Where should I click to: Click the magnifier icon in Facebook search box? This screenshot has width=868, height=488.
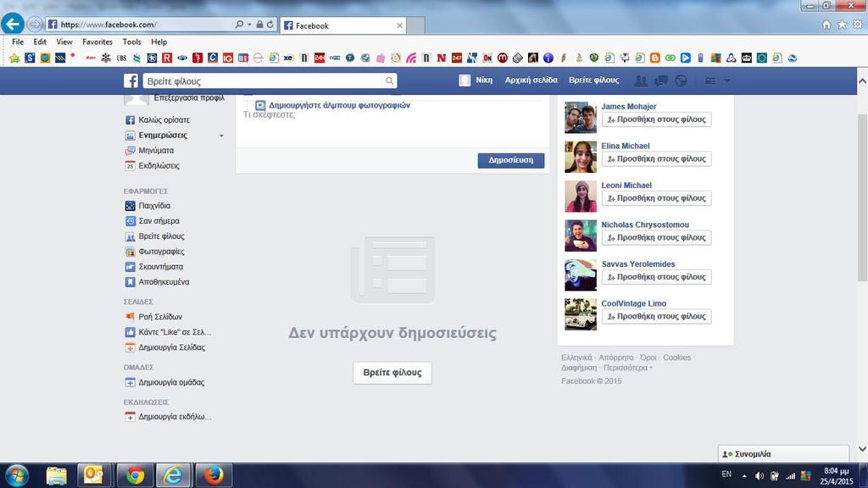tap(389, 80)
